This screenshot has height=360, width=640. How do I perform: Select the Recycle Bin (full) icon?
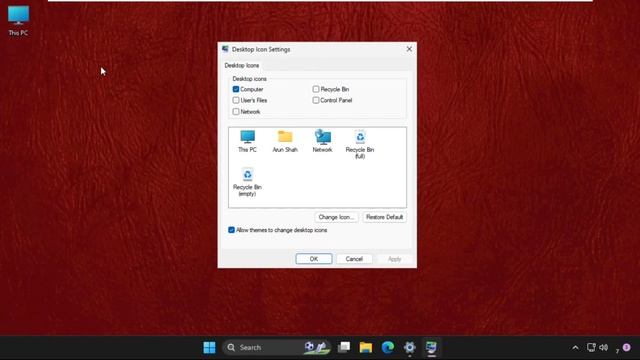coord(360,144)
